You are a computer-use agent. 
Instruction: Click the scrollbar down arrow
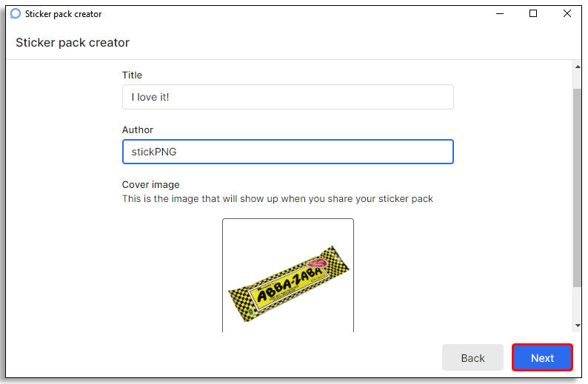coord(578,326)
